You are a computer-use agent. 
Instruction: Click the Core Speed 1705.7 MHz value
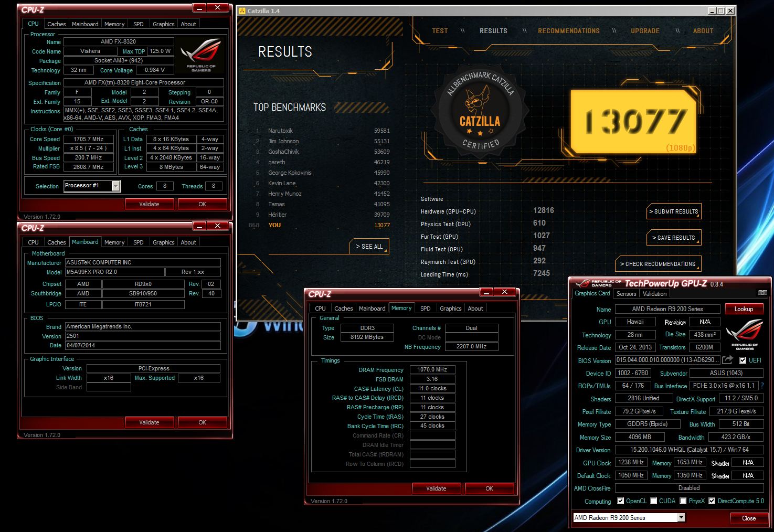point(89,139)
